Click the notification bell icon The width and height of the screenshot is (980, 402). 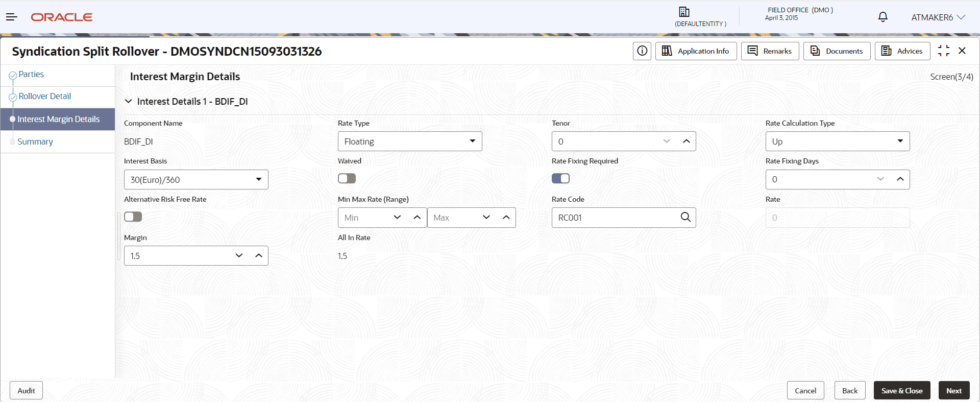tap(883, 17)
